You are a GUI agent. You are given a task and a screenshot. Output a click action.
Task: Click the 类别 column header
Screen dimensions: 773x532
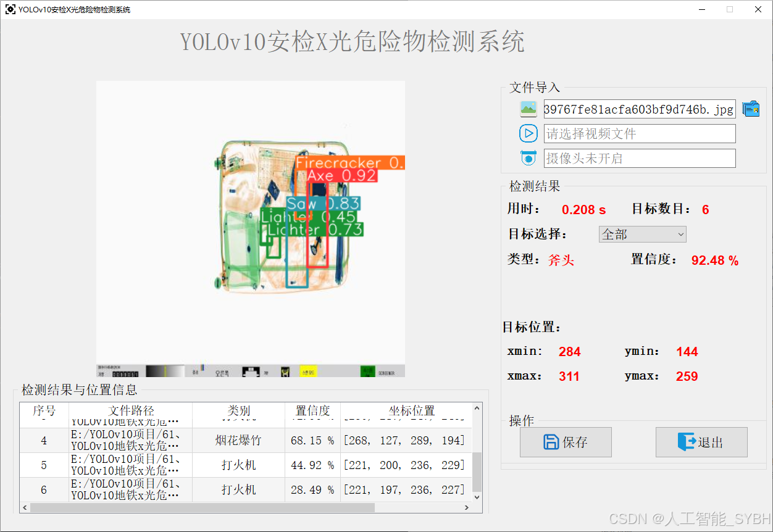[x=239, y=410]
